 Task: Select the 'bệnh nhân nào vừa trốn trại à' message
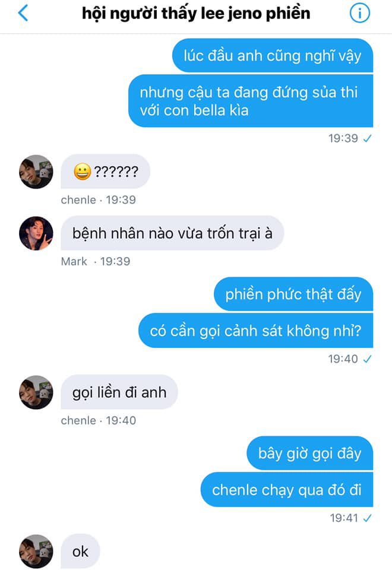172,233
